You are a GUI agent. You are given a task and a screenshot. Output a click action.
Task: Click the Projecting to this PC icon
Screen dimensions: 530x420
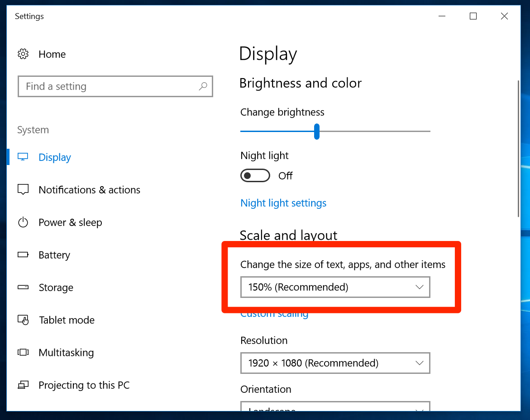[23, 385]
